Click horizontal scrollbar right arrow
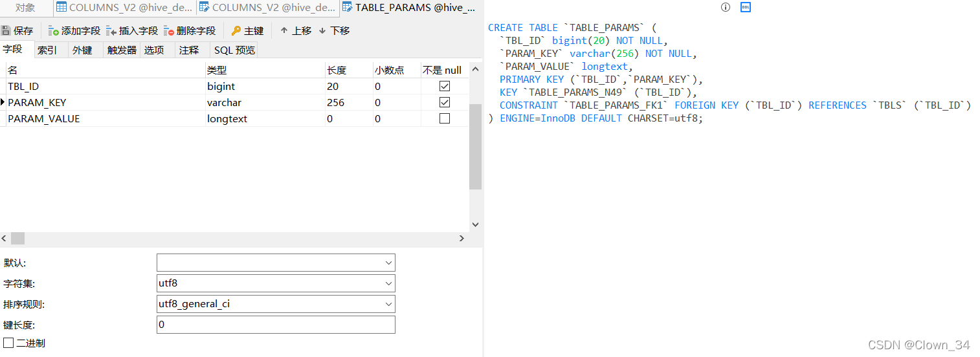Image resolution: width=980 pixels, height=357 pixels. 462,238
